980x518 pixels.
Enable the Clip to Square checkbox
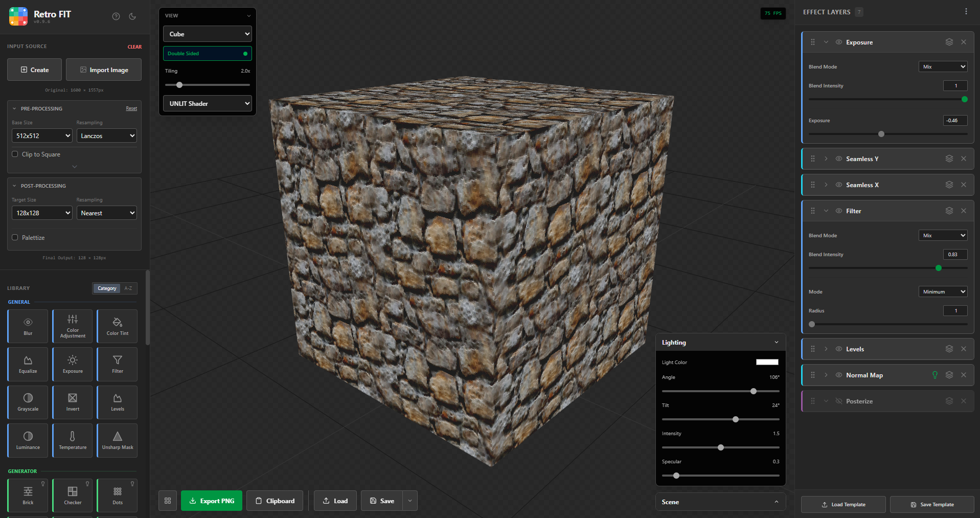click(15, 154)
